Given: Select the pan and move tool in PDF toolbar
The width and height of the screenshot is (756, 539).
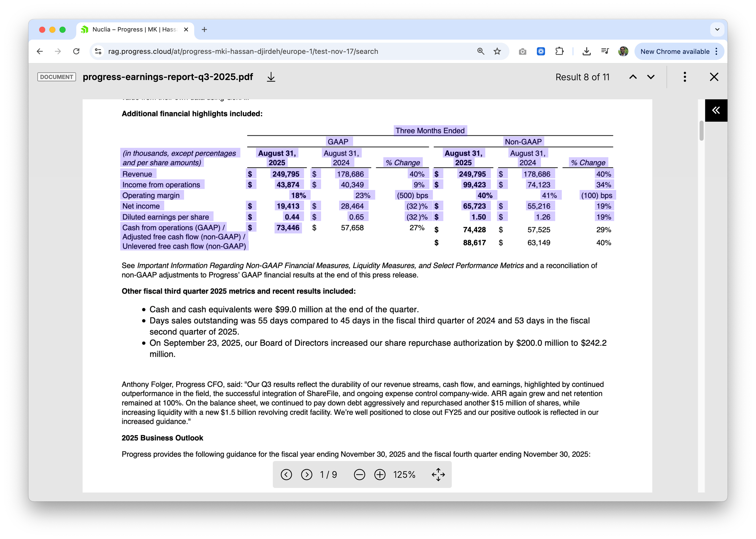Looking at the screenshot, I should tap(439, 475).
